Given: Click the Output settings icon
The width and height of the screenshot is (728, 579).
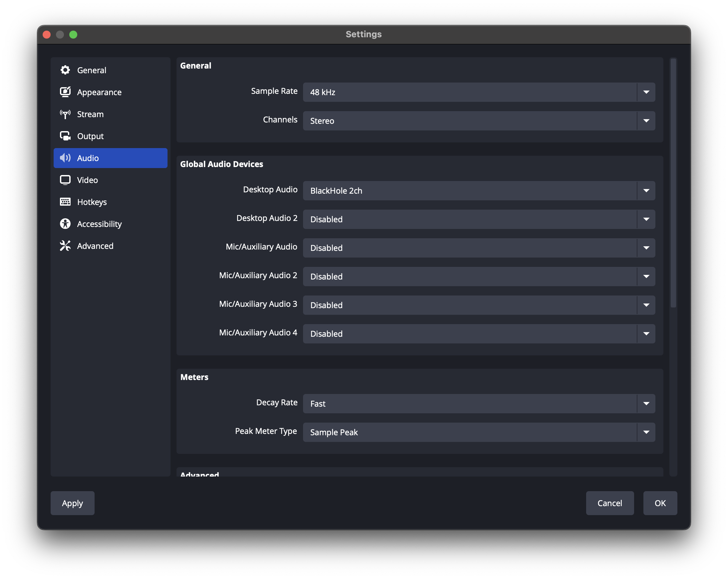Looking at the screenshot, I should (x=65, y=136).
